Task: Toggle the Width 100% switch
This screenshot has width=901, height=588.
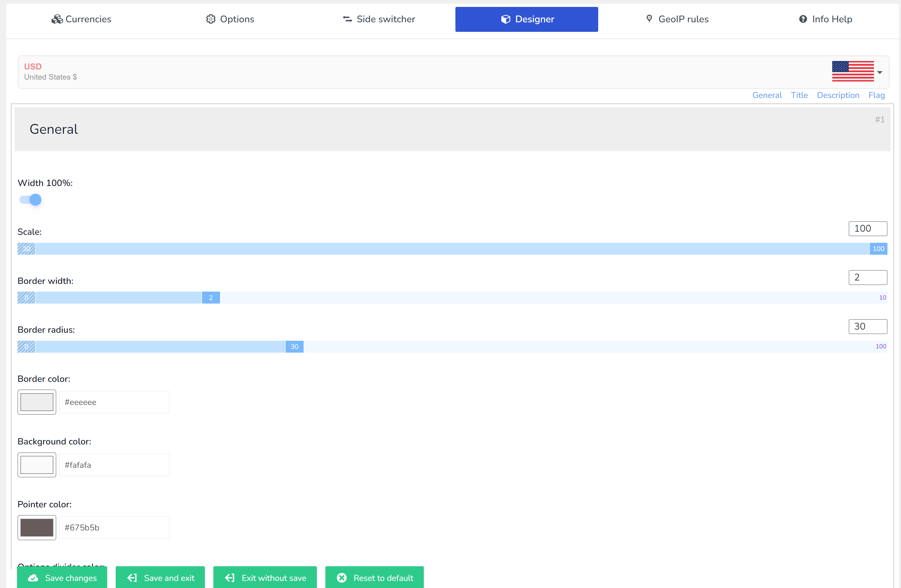Action: click(x=30, y=200)
